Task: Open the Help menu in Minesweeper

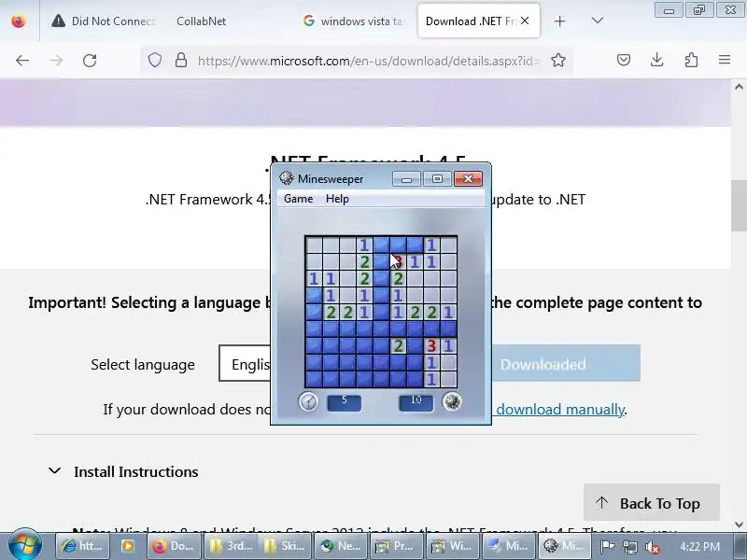Action: tap(337, 199)
